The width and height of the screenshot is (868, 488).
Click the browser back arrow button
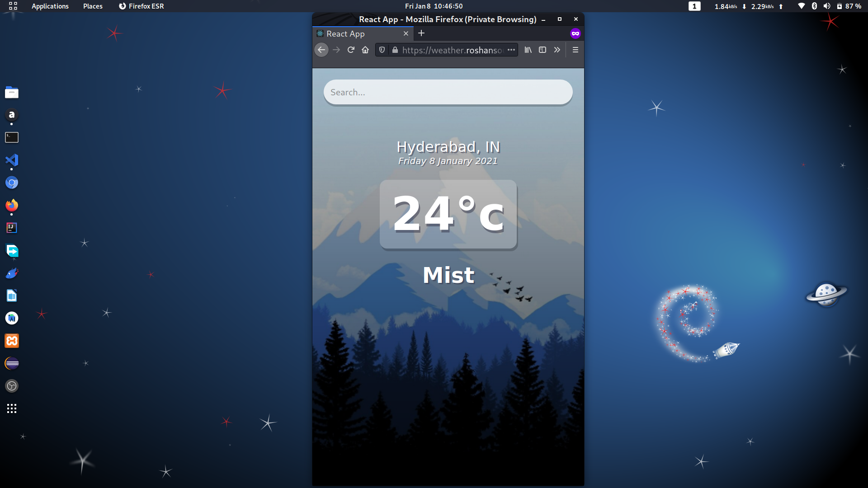pos(321,50)
